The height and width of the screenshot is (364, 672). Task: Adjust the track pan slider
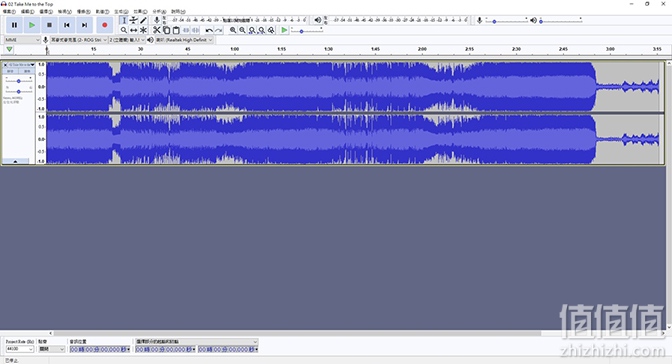(18, 91)
